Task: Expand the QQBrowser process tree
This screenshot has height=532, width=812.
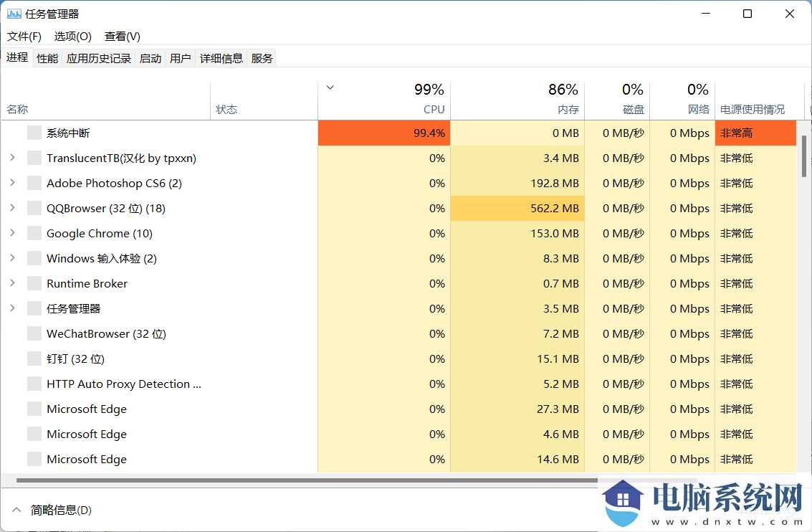Action: [x=13, y=208]
